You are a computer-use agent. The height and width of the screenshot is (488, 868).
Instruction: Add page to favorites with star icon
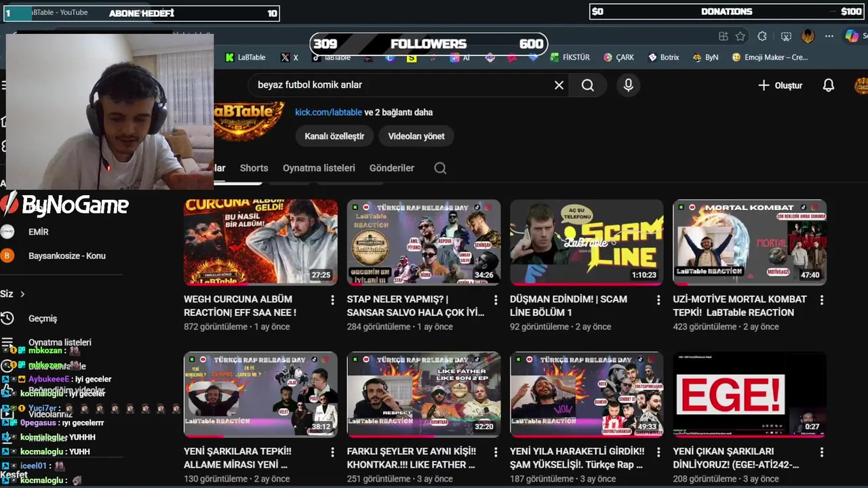pyautogui.click(x=741, y=37)
